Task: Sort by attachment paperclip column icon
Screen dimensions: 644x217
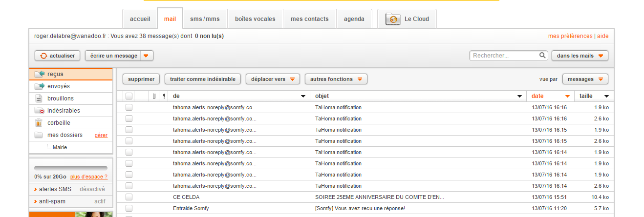Action: click(x=154, y=96)
